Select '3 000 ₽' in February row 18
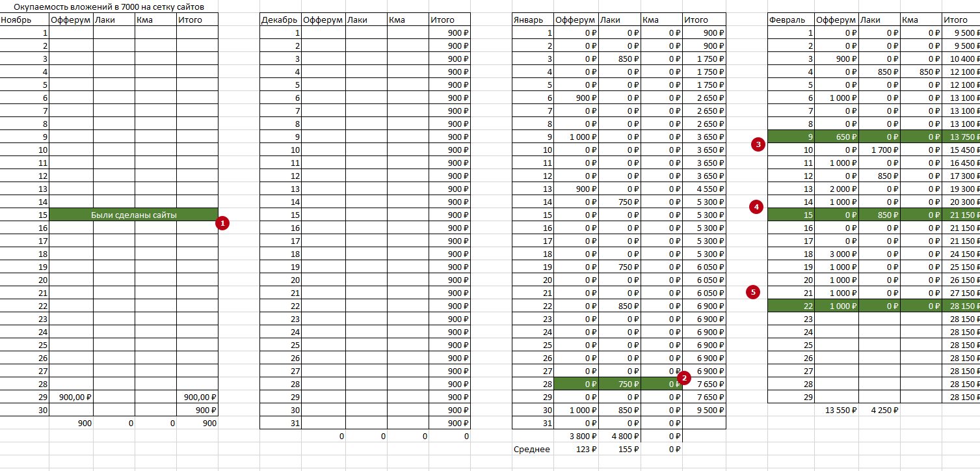This screenshot has height=471, width=980. pos(836,254)
